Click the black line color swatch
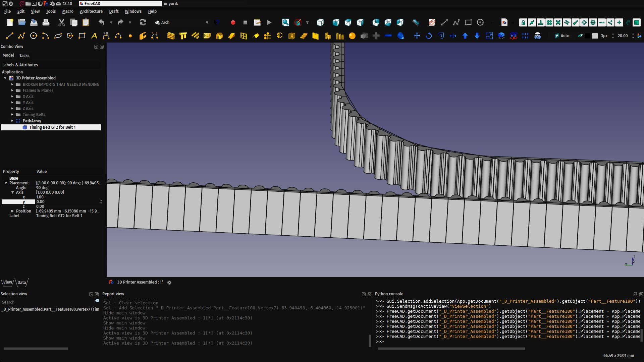Viewport: 644px width, 362px height. pos(587,36)
